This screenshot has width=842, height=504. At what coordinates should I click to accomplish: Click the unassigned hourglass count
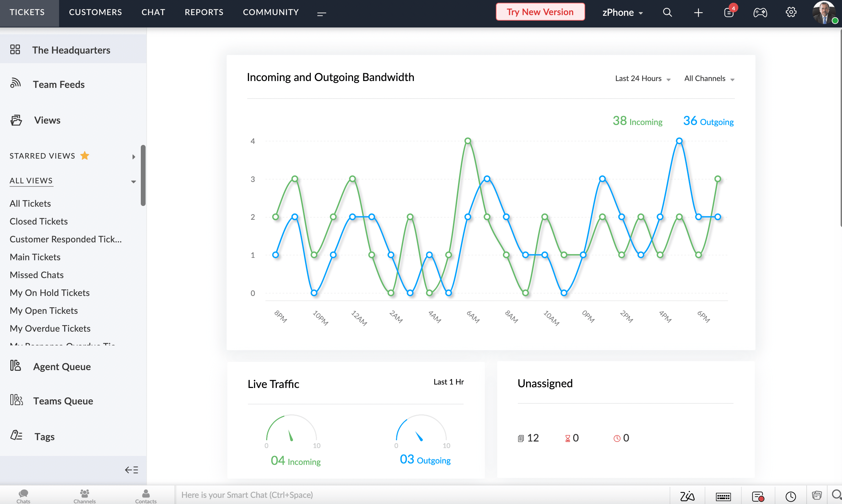pos(572,438)
